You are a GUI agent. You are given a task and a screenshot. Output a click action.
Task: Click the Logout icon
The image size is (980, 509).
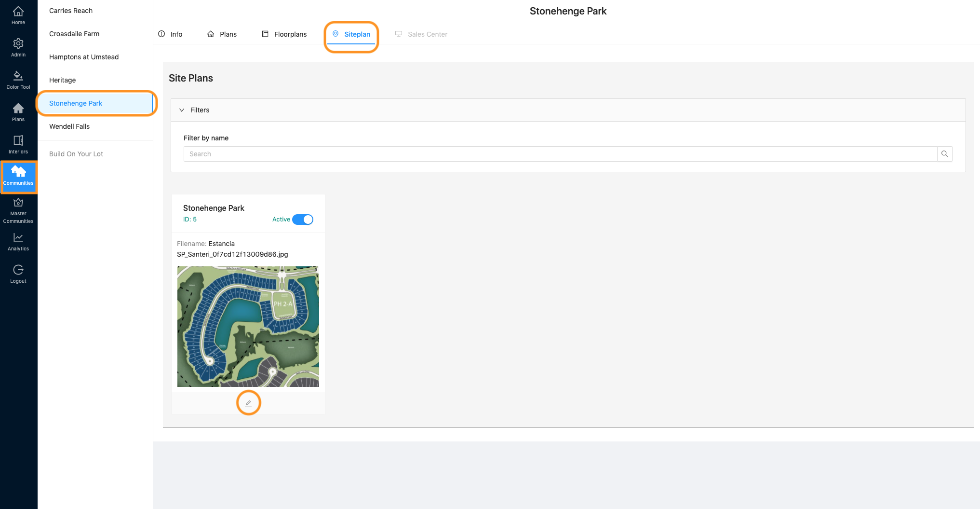click(18, 271)
